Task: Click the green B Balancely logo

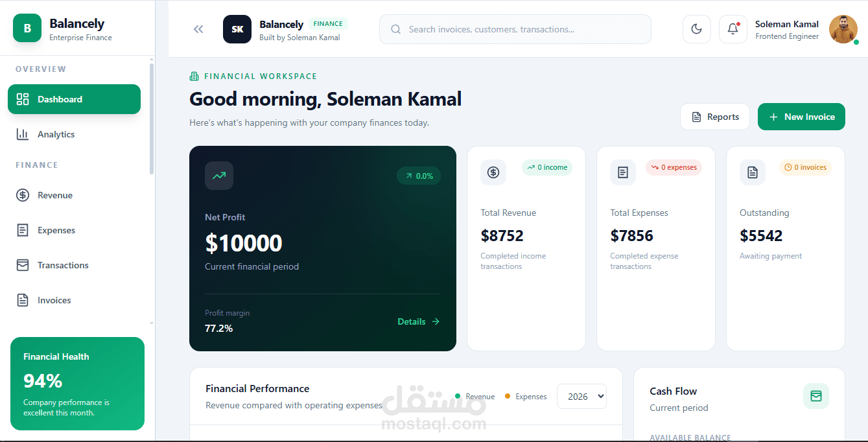Action: pyautogui.click(x=27, y=29)
